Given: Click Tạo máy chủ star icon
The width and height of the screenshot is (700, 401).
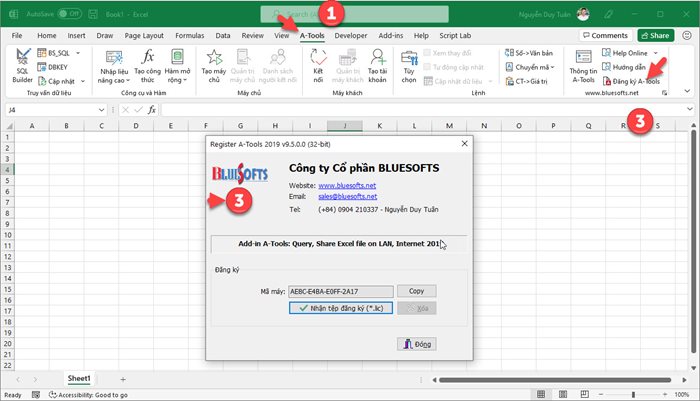Looking at the screenshot, I should (x=214, y=57).
